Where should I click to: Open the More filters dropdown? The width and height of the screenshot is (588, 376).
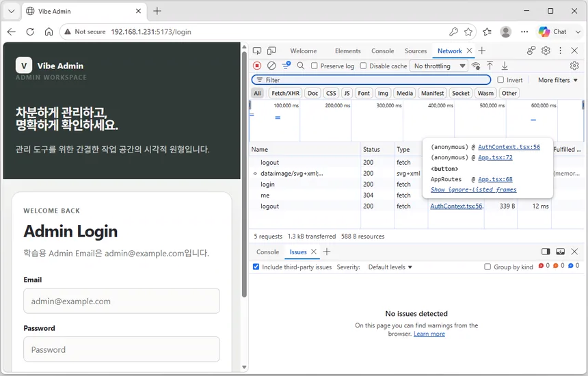[x=558, y=80]
